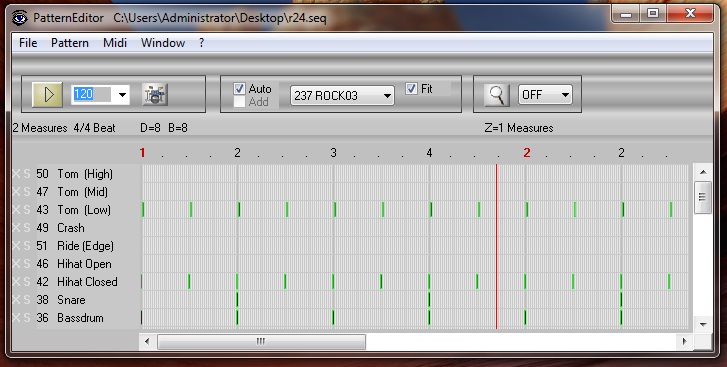Click the magnifying glass zoom icon
Screen dimensions: 727x367
tap(497, 95)
